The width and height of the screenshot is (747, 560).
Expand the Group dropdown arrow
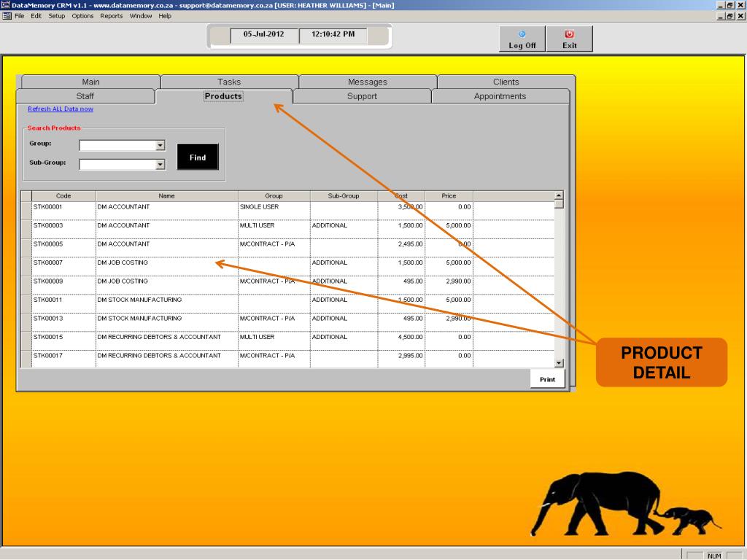[x=160, y=145]
